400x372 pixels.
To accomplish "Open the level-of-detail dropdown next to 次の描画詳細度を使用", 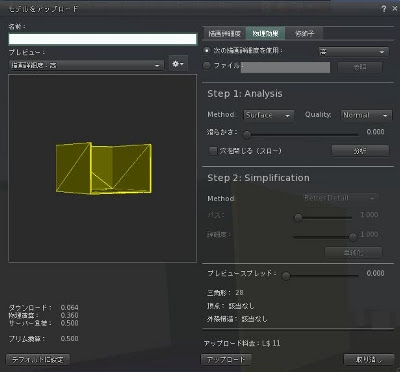I will tap(354, 52).
